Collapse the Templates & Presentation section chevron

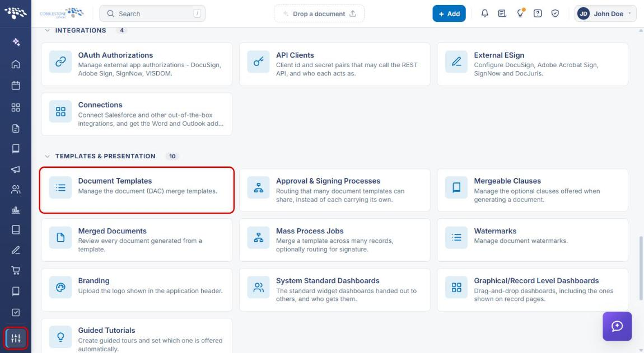pyautogui.click(x=47, y=157)
